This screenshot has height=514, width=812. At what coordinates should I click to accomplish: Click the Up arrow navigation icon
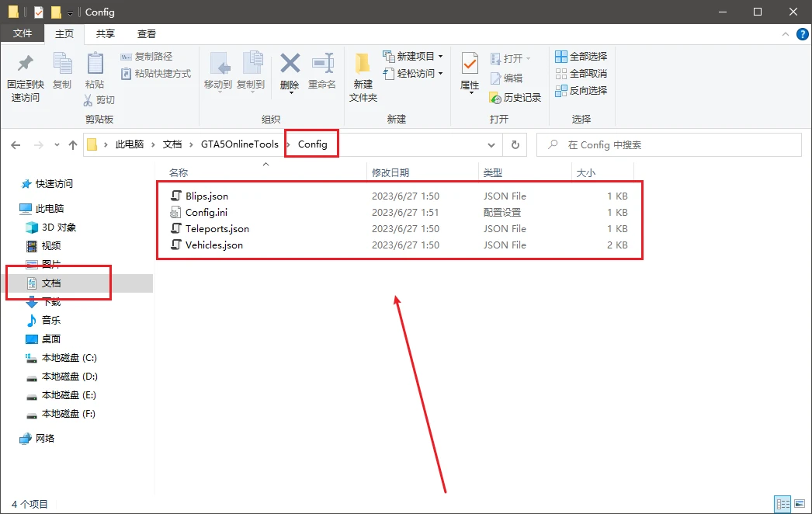[x=73, y=144]
